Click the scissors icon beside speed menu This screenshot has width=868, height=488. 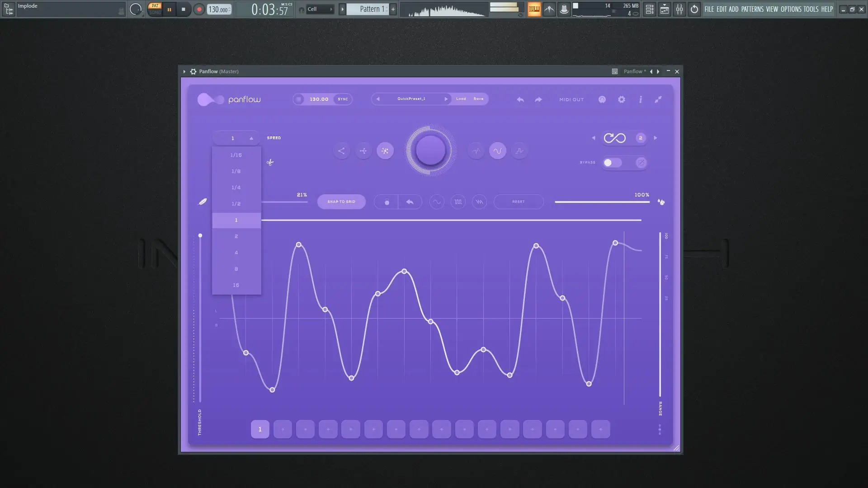[x=270, y=162]
